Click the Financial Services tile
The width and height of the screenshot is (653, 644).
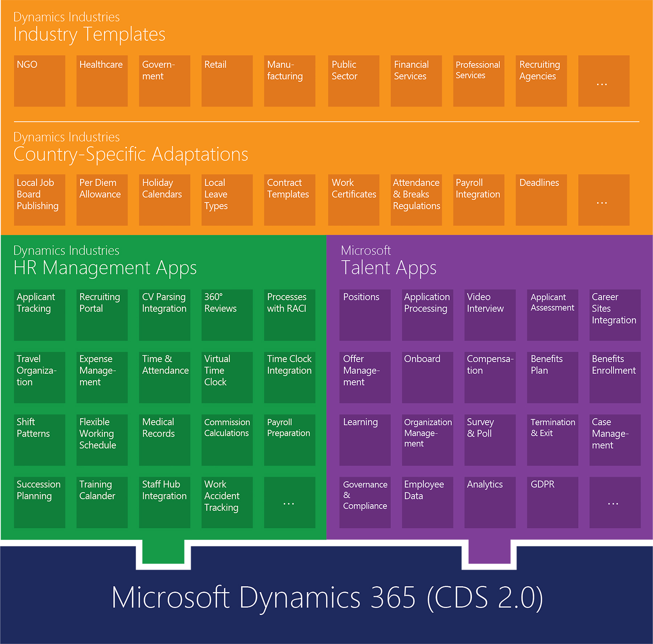click(x=416, y=81)
